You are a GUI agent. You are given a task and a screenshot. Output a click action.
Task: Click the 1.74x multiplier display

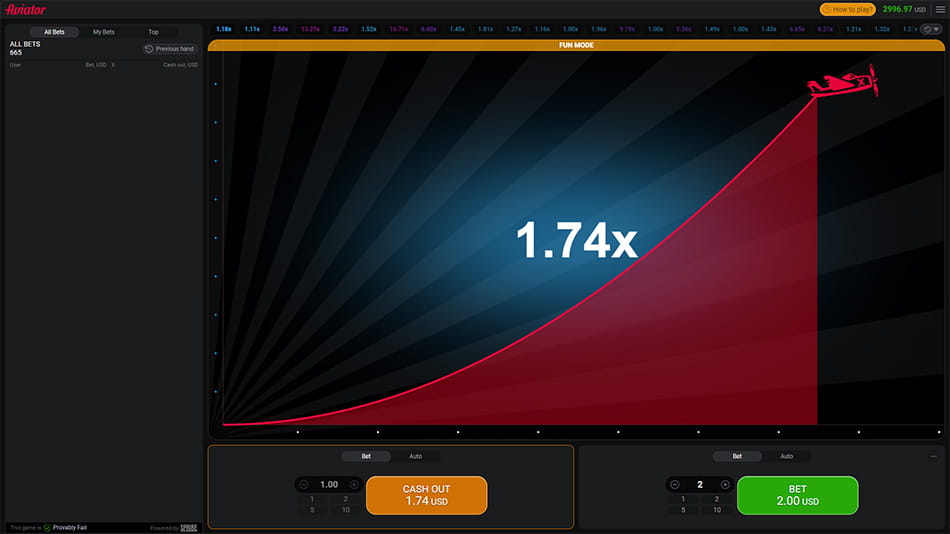tap(576, 240)
